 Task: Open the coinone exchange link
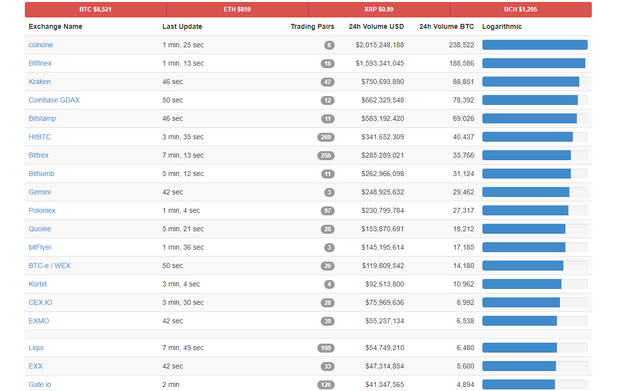click(x=41, y=45)
